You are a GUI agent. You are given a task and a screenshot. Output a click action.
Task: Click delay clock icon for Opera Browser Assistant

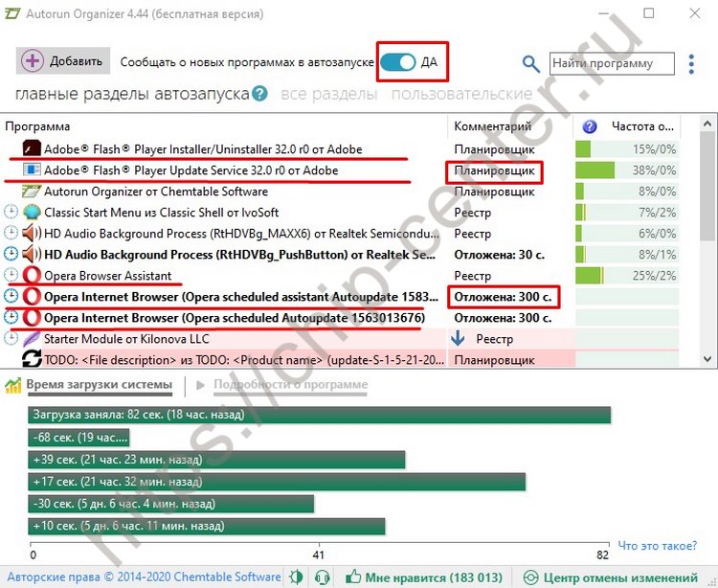11,275
